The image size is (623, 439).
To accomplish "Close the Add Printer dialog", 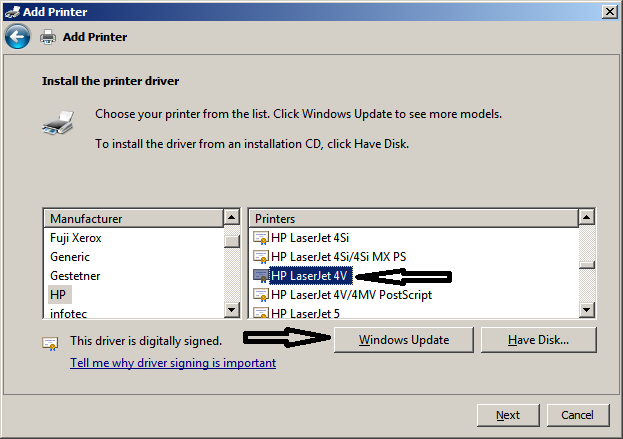I will 609,12.
